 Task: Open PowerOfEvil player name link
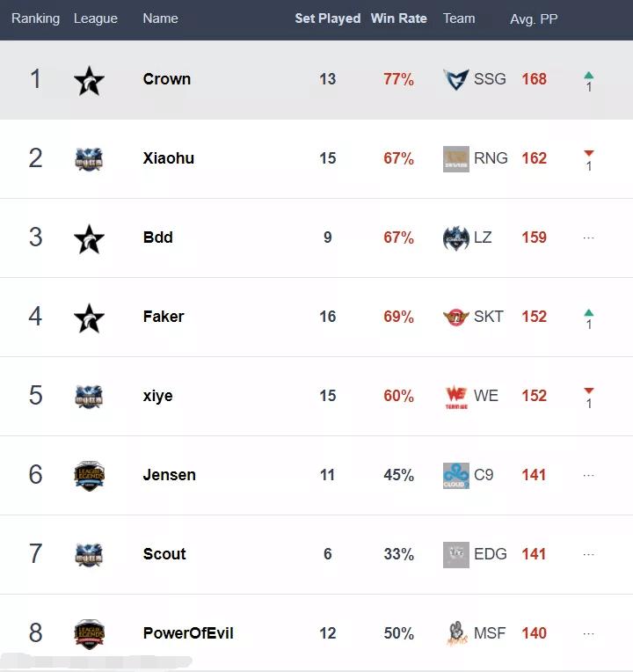tap(188, 633)
